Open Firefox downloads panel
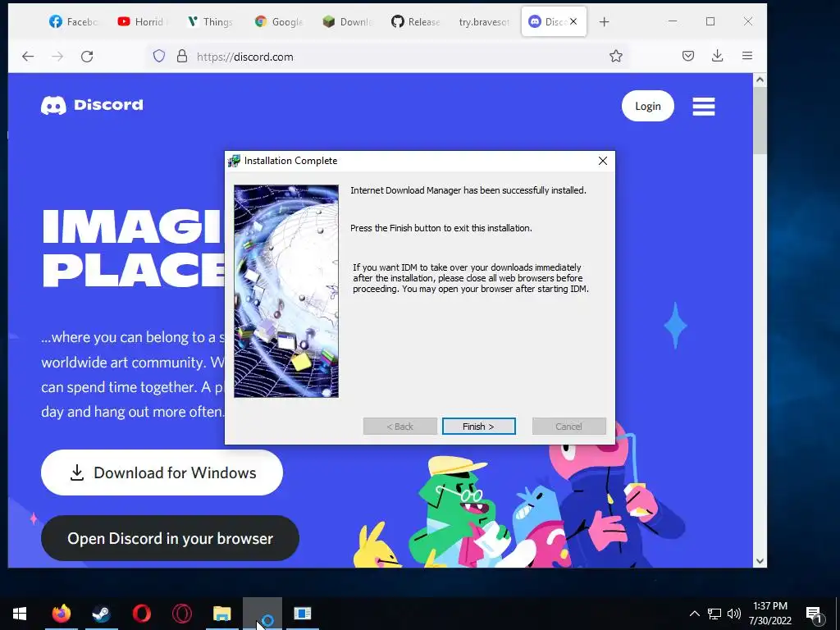Image resolution: width=840 pixels, height=630 pixels. click(718, 56)
